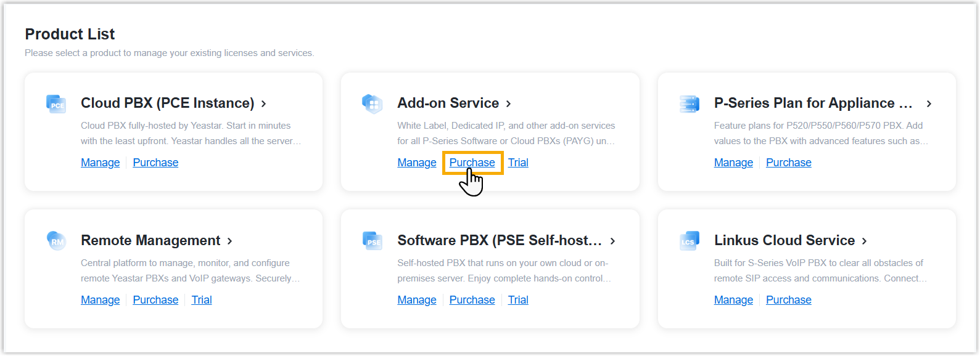980x356 pixels.
Task: Start Trial for Remote Management
Action: tap(202, 300)
